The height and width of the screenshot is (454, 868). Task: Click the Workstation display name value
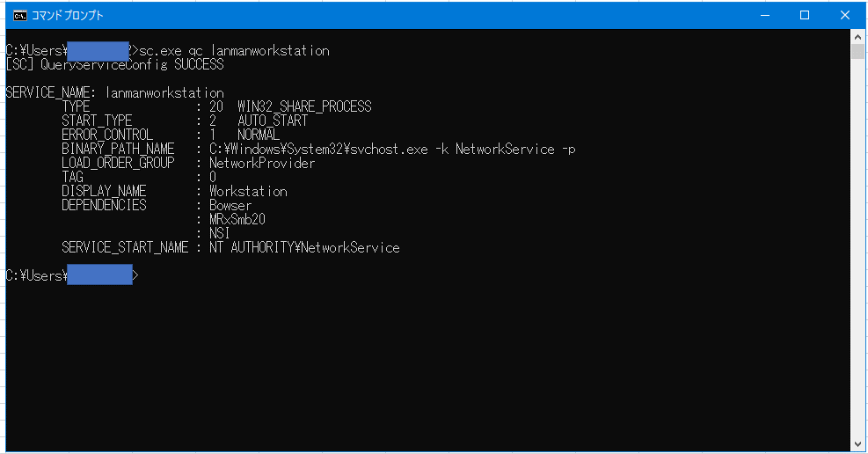[x=248, y=192]
